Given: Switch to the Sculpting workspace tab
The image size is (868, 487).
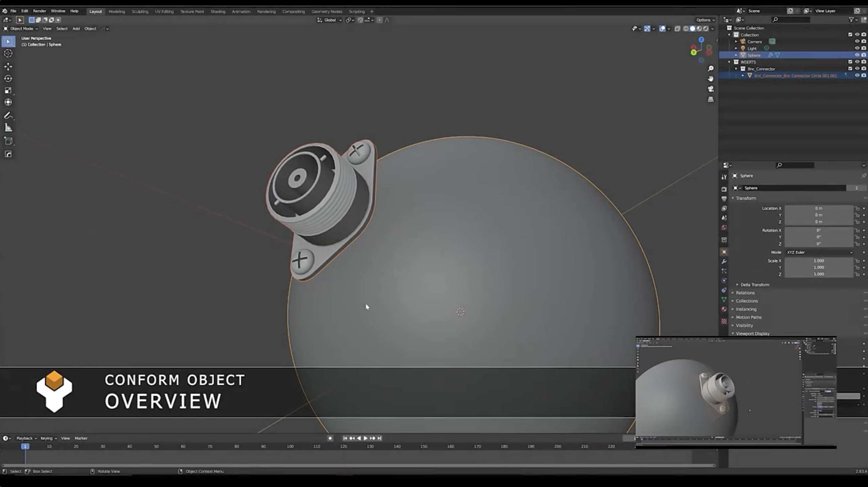Looking at the screenshot, I should pyautogui.click(x=140, y=12).
